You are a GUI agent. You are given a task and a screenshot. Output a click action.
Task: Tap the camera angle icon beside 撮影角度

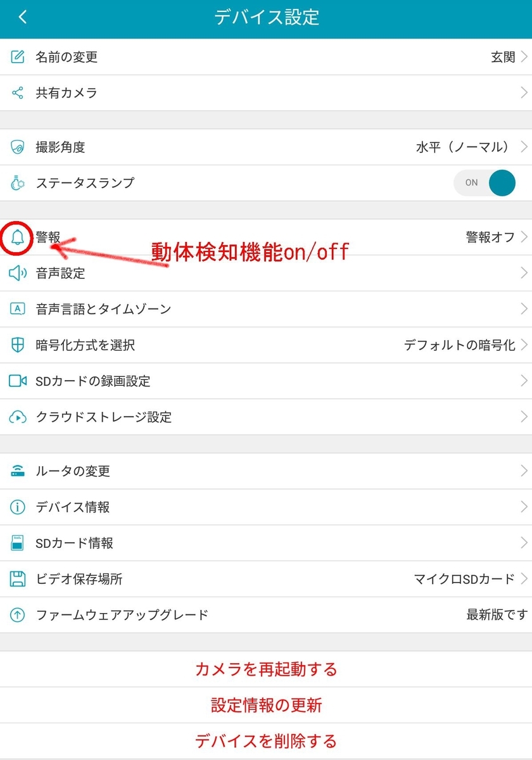click(x=18, y=147)
